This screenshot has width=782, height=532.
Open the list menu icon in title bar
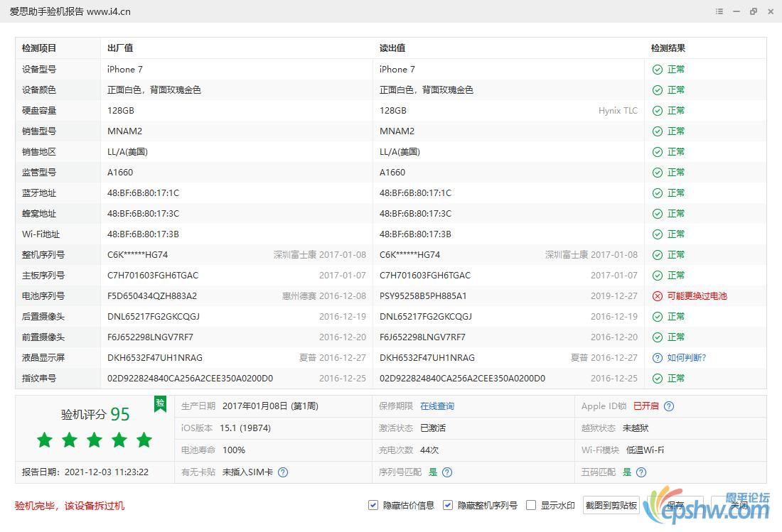pyautogui.click(x=719, y=11)
